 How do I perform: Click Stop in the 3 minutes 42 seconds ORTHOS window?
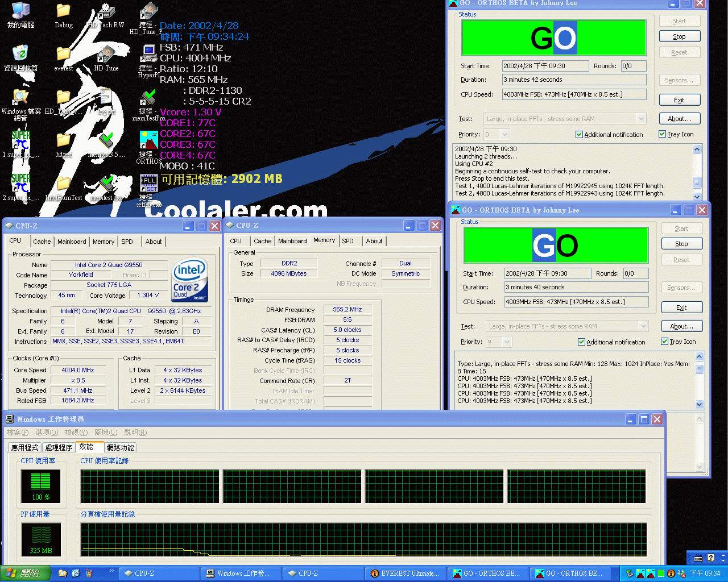(x=680, y=36)
